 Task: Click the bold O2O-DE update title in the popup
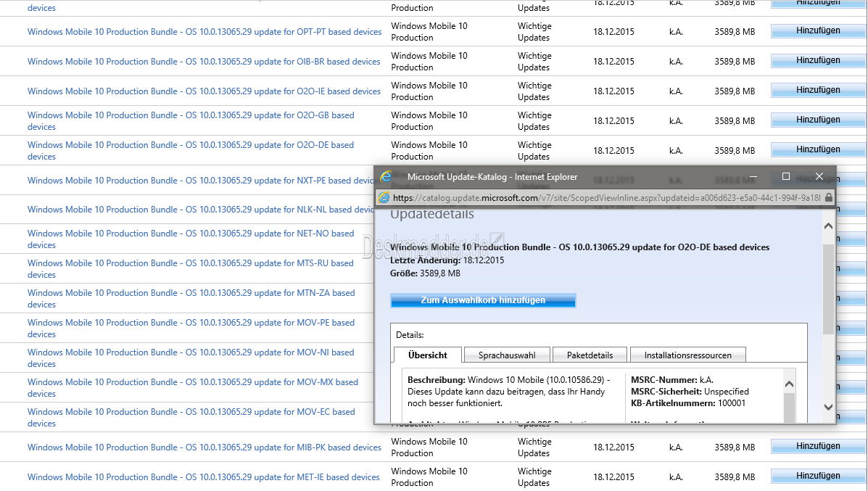point(579,247)
